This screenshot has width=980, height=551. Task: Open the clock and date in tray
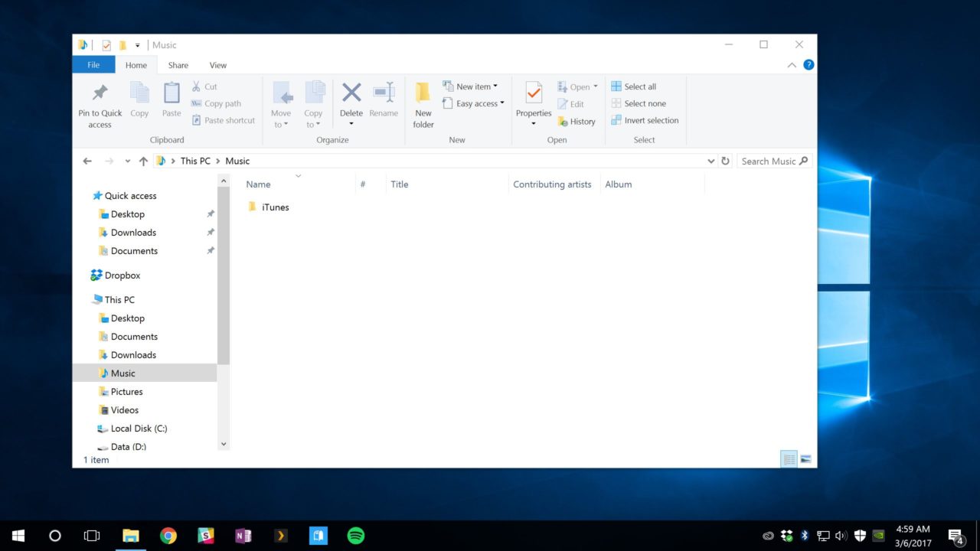[913, 536]
